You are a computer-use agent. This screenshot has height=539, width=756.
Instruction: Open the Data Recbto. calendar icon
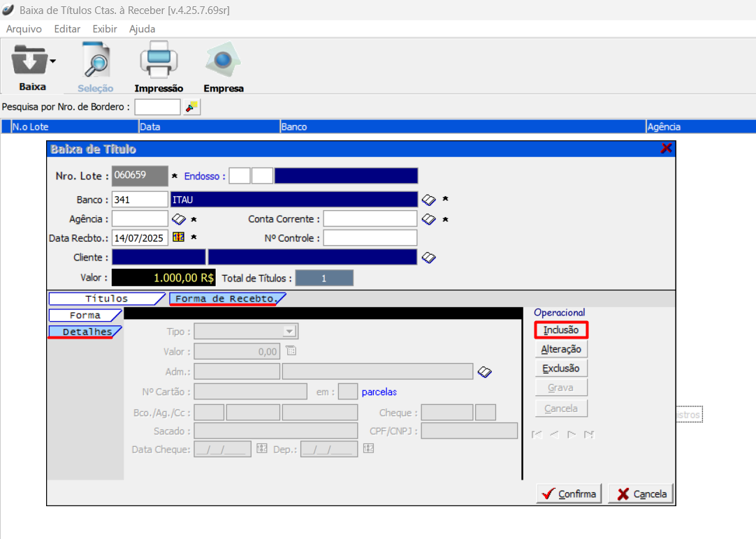[178, 237]
